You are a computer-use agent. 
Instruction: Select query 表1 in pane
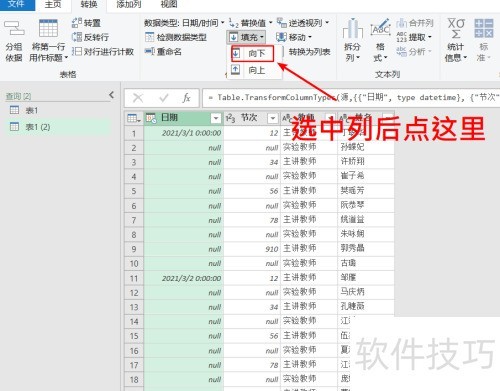58,110
